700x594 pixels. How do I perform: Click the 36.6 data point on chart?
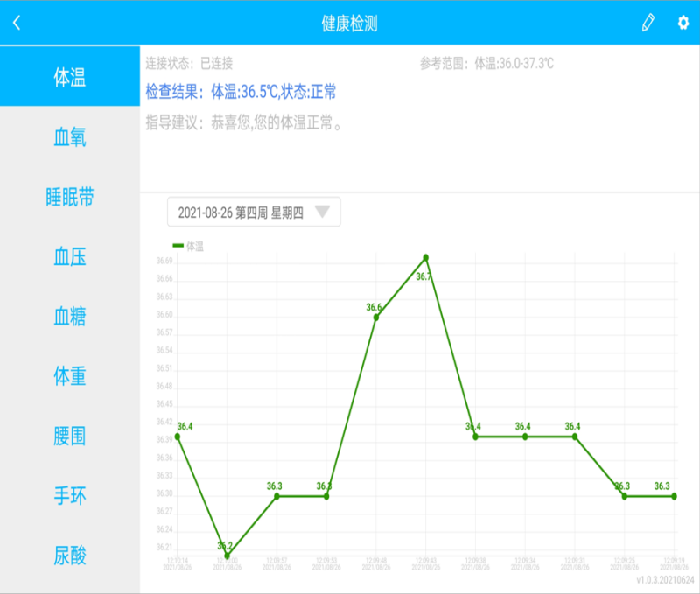coord(376,317)
